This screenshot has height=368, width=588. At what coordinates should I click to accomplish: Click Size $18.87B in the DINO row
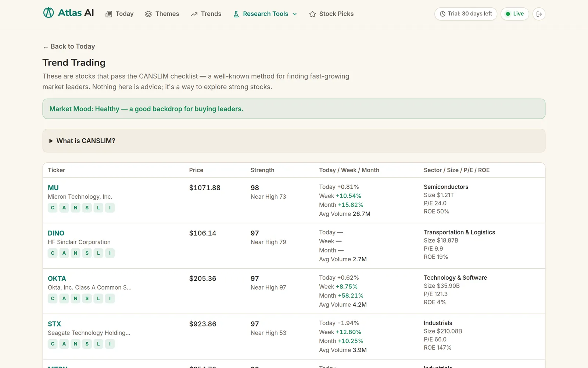(x=441, y=240)
